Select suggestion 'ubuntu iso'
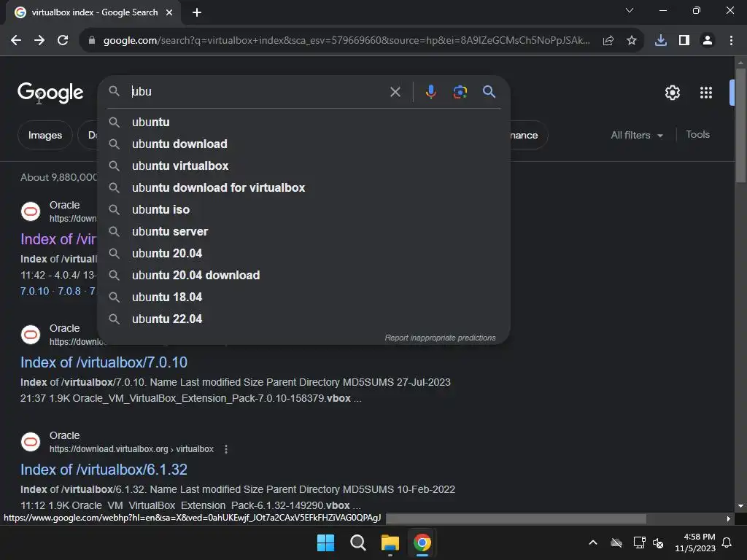 coord(303,209)
